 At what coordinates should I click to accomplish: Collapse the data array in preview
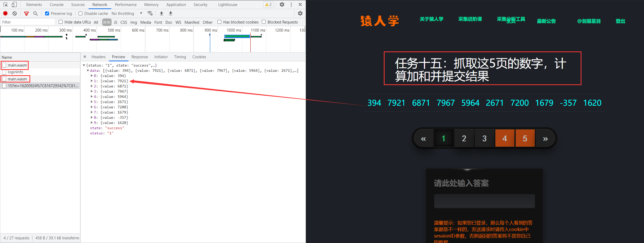pyautogui.click(x=88, y=71)
